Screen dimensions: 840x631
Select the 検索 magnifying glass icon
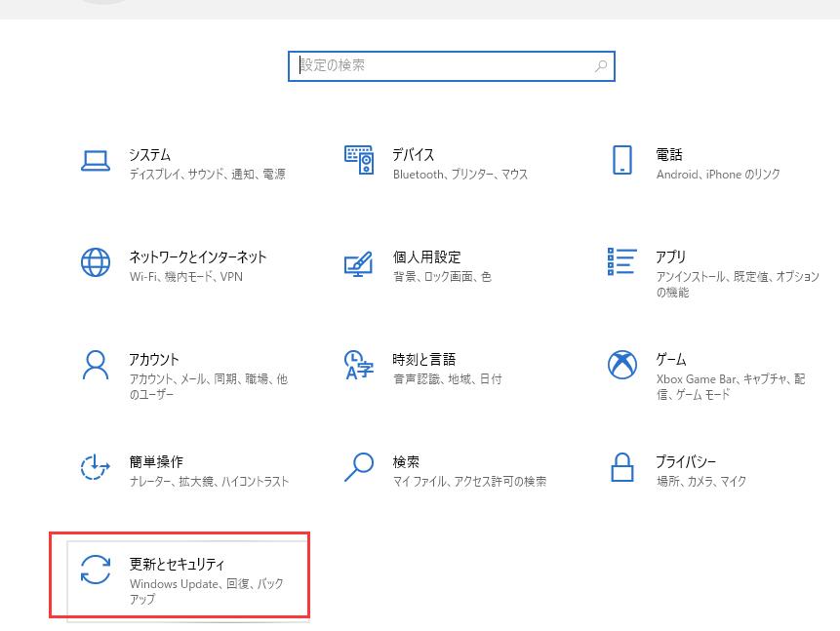(x=358, y=467)
